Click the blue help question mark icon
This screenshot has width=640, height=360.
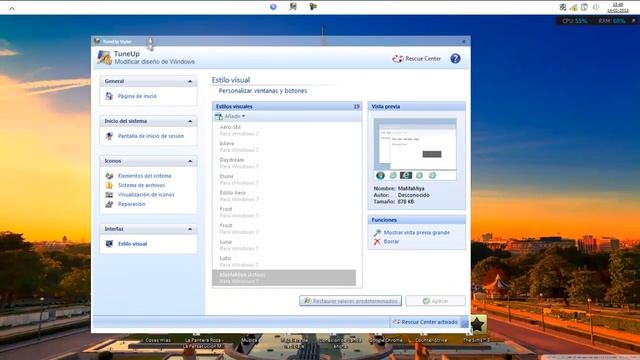point(455,59)
